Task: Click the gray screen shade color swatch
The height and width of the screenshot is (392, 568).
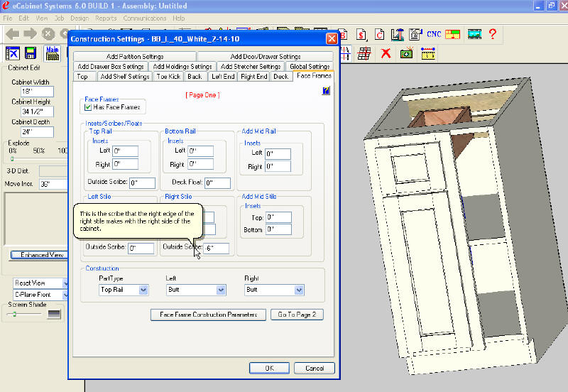Action: tap(54, 315)
